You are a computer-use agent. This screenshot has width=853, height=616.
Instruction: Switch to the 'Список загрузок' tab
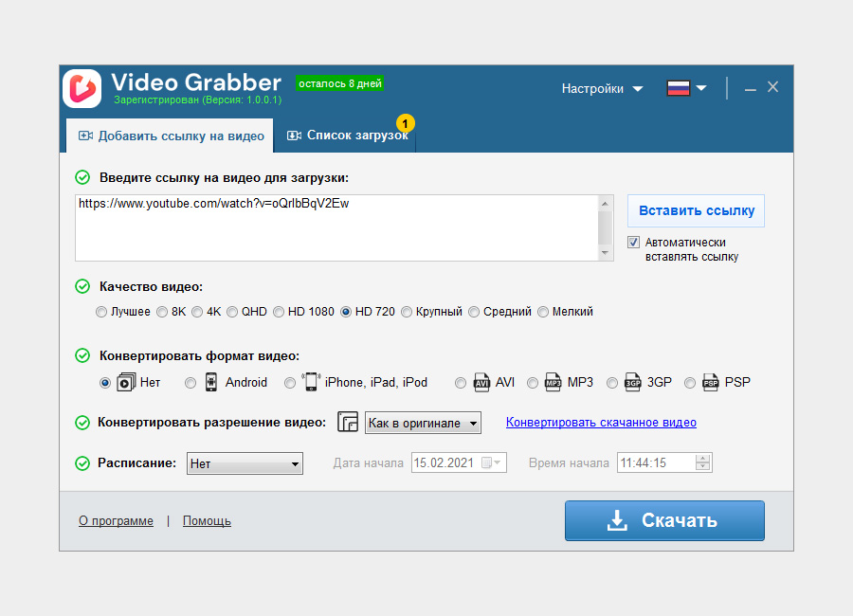coord(352,135)
